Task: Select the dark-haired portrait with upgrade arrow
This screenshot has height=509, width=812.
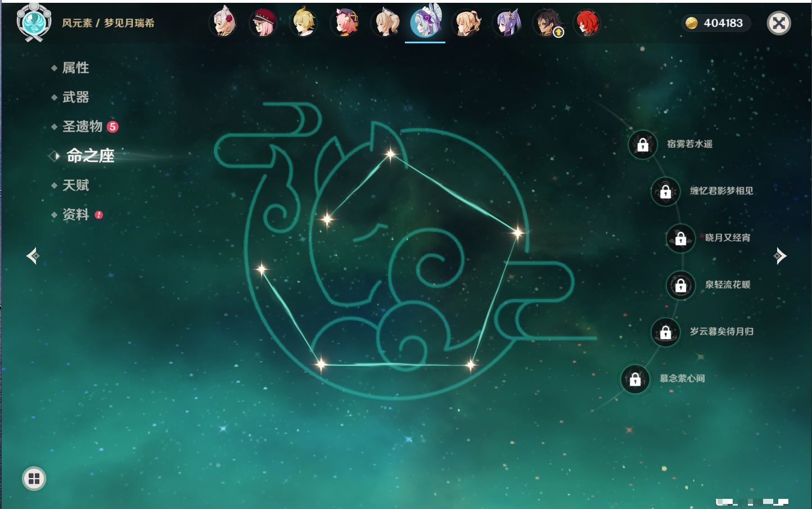Action: [548, 23]
